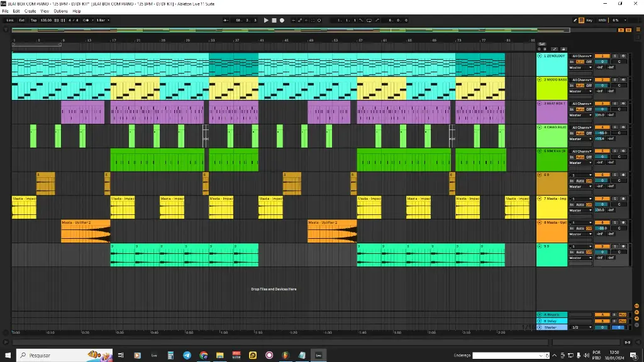Open the Help menu
Image resolution: width=644 pixels, height=362 pixels.
click(77, 11)
